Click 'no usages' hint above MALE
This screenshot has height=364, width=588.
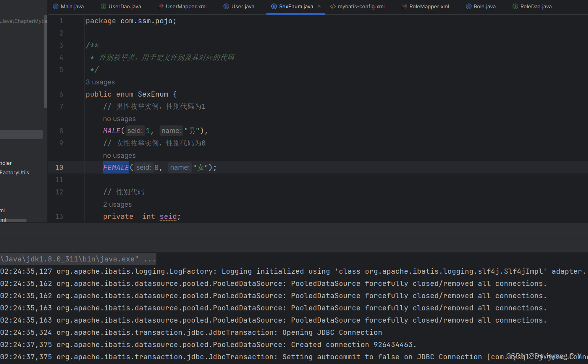(119, 119)
